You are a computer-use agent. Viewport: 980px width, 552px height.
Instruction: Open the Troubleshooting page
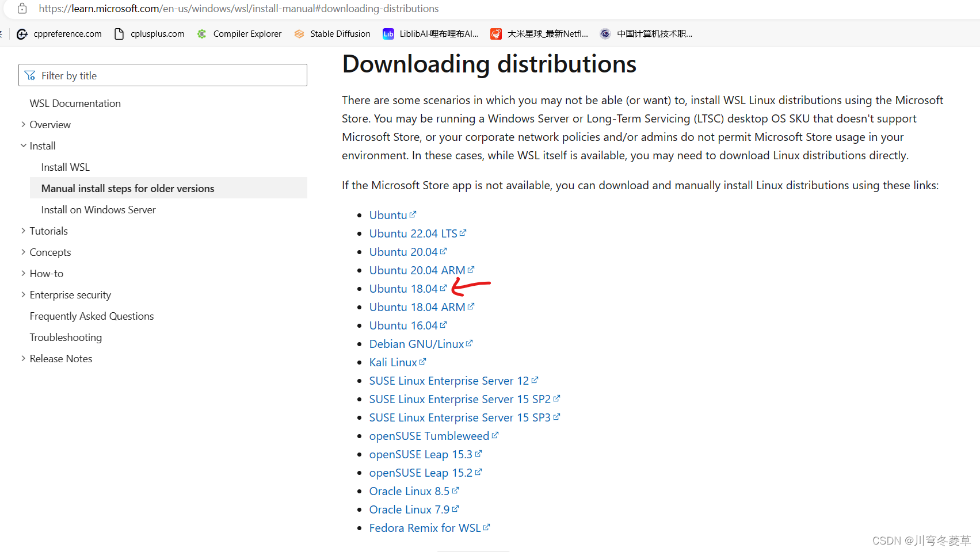pyautogui.click(x=66, y=338)
